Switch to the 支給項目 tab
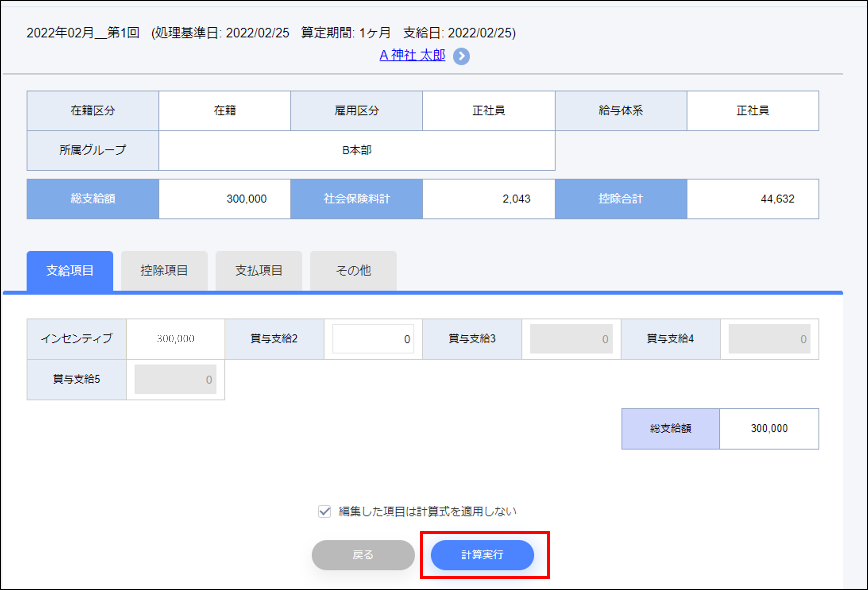The height and width of the screenshot is (590, 868). [x=70, y=271]
